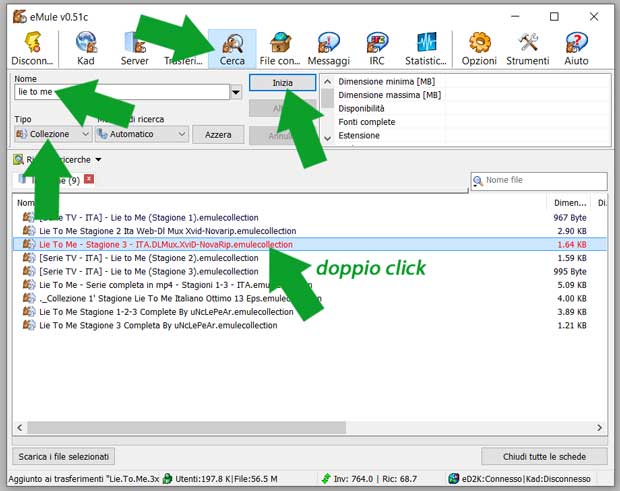Click the 5.09 KB size cell
The image size is (620, 491).
click(x=572, y=285)
